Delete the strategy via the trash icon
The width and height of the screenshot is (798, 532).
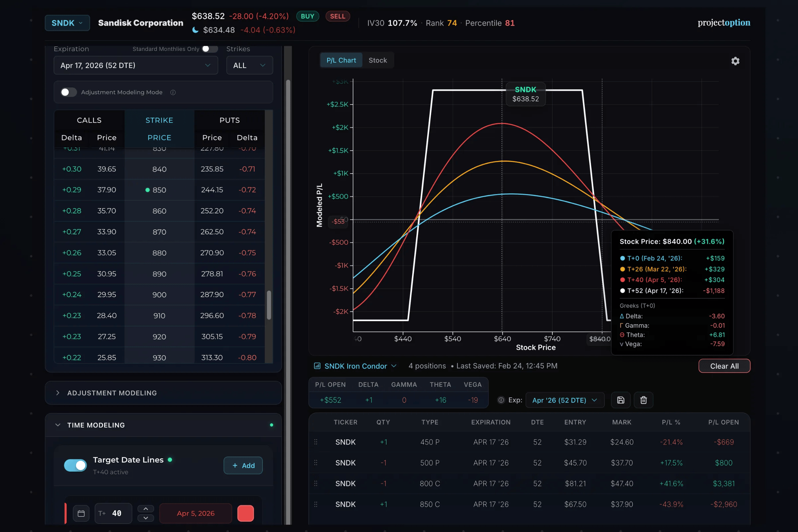643,400
